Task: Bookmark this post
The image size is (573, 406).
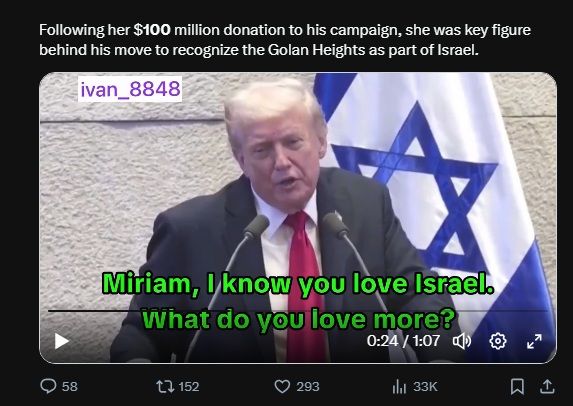Action: point(517,387)
